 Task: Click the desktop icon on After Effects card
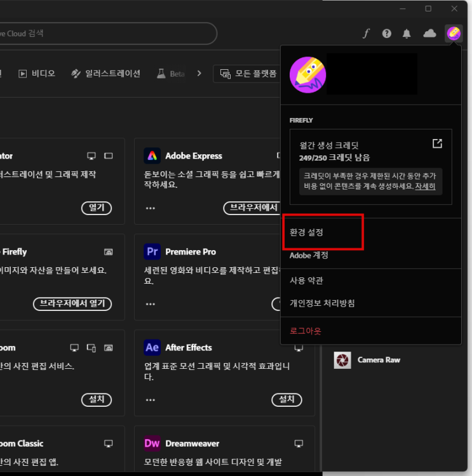[x=299, y=348]
